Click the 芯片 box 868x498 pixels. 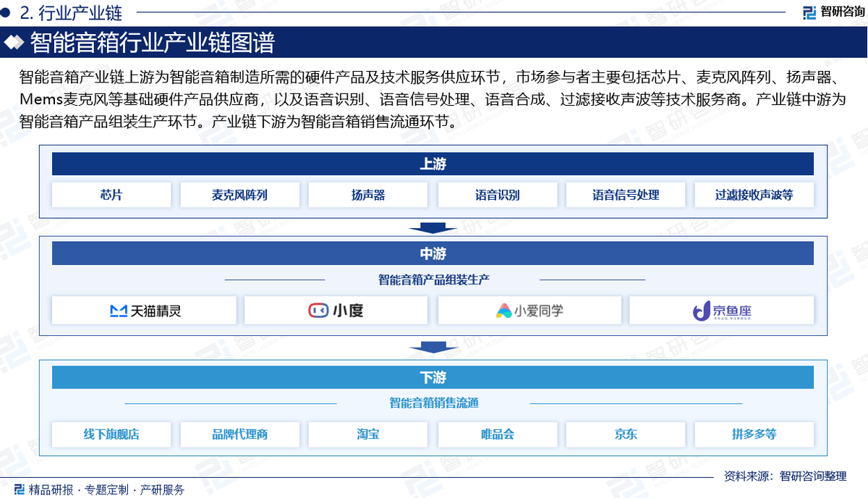[x=111, y=195]
